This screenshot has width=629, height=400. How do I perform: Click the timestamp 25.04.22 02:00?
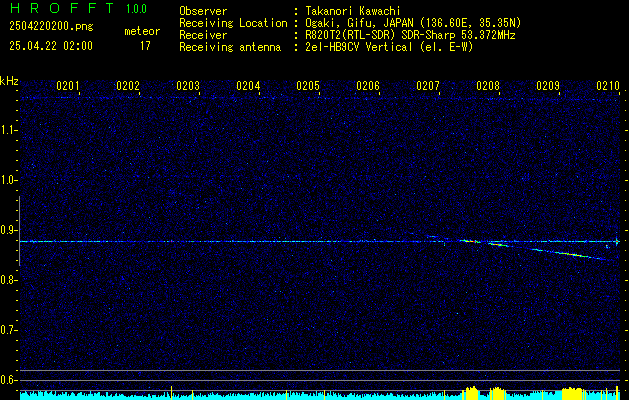click(x=51, y=46)
